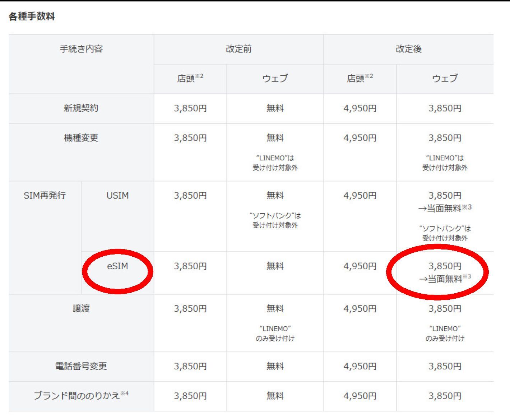This screenshot has height=420, width=510.
Task: Open footnote ※4 next to ブランド間ののりかえ
Action: tap(125, 394)
